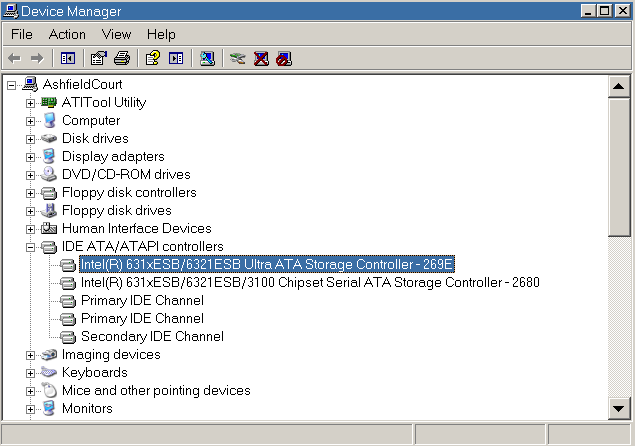635x446 pixels.
Task: Click Scan for hardware changes icon
Action: coord(207,59)
